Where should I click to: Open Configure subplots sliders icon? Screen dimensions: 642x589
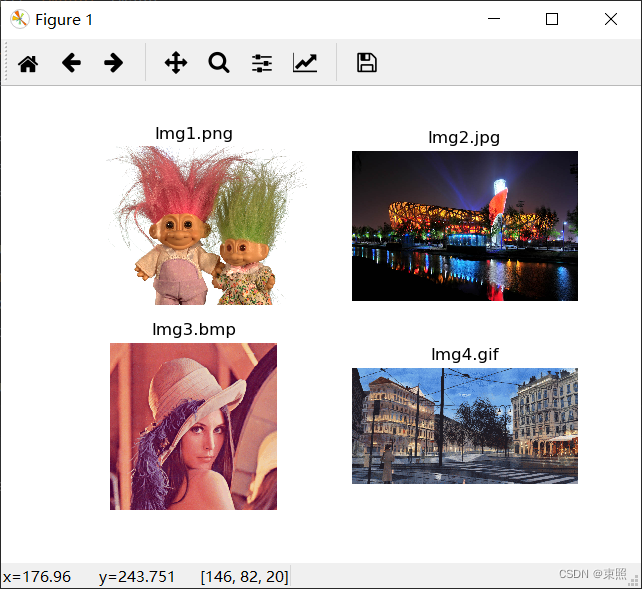coord(262,63)
